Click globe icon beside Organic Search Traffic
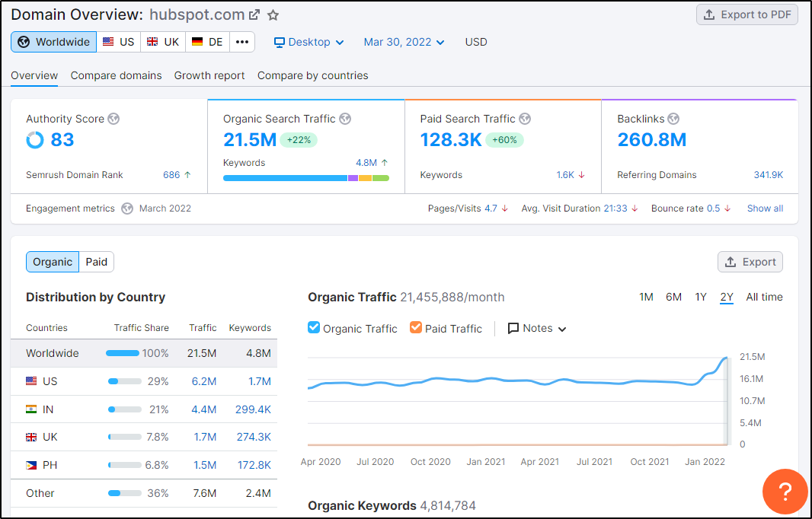Screen dimensions: 812x519 pyautogui.click(x=345, y=119)
